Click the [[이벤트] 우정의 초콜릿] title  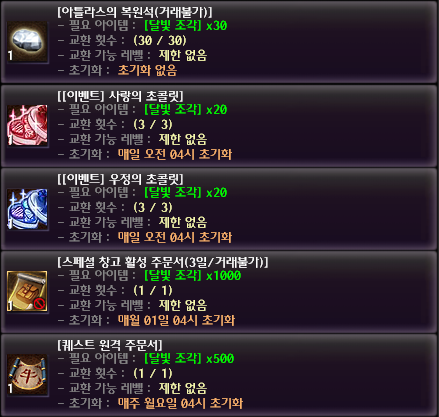click(120, 179)
